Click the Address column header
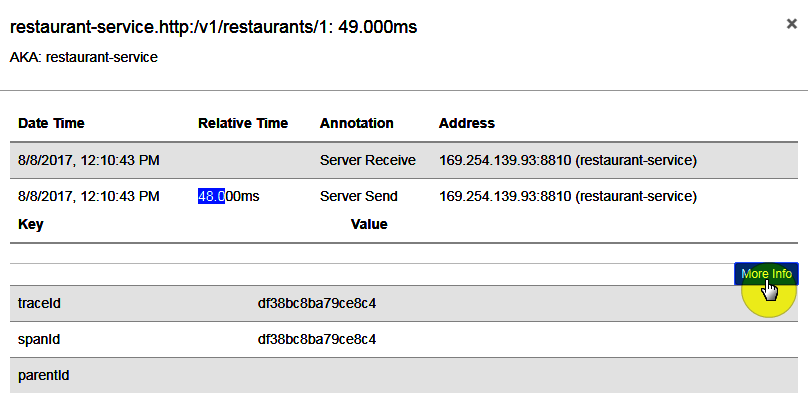This screenshot has height=406, width=808. pyautogui.click(x=466, y=123)
